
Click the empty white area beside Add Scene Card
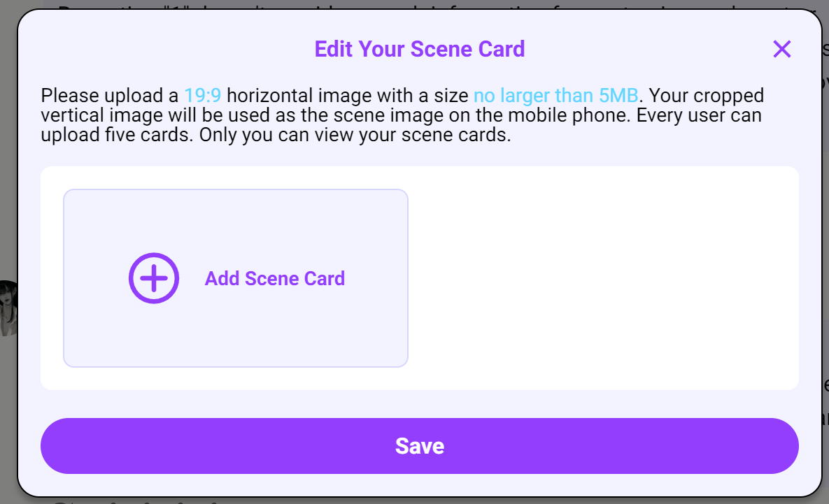(603, 278)
